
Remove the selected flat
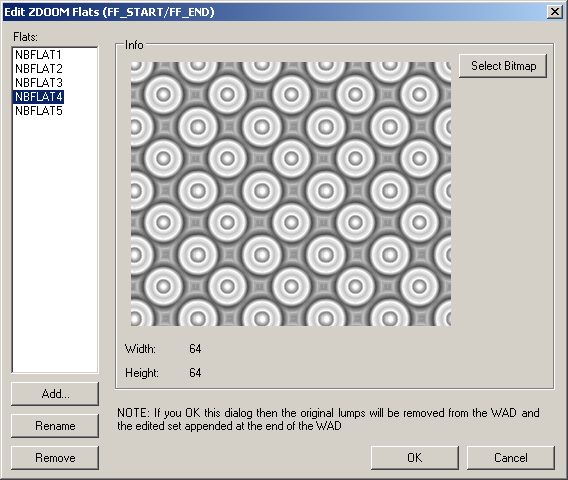tap(55, 458)
